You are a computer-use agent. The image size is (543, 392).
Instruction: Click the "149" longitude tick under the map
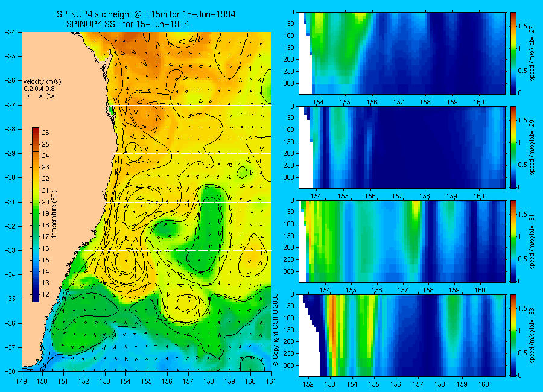[x=22, y=381]
